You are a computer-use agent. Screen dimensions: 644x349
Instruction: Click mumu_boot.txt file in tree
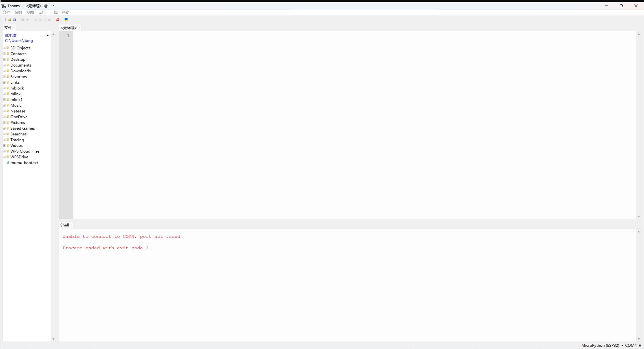pyautogui.click(x=24, y=162)
